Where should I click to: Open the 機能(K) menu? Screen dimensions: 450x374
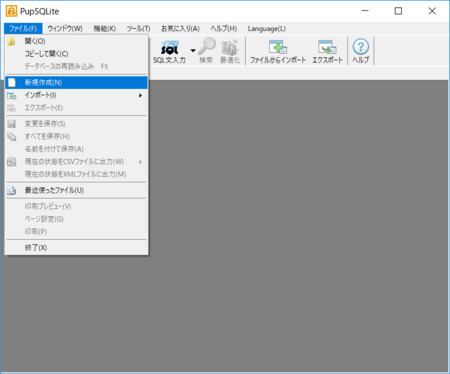click(x=104, y=29)
